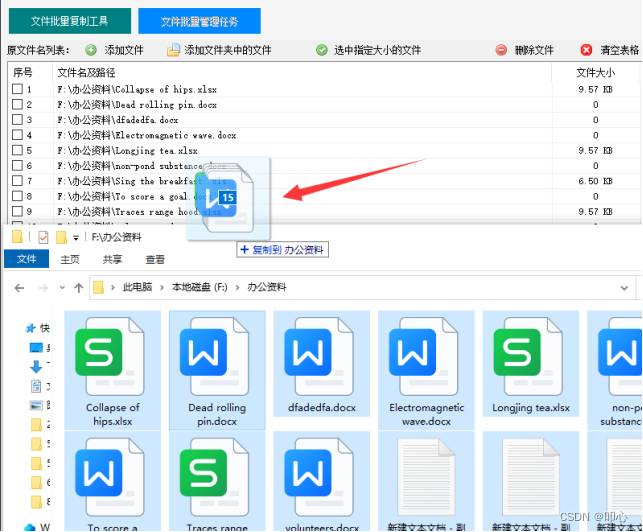The height and width of the screenshot is (532, 643).
Task: Click the downloads arrow icon in sidebar
Action: (36, 366)
